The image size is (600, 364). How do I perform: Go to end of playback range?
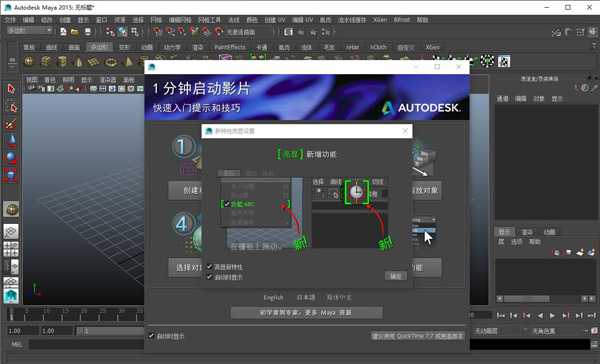coord(592,315)
